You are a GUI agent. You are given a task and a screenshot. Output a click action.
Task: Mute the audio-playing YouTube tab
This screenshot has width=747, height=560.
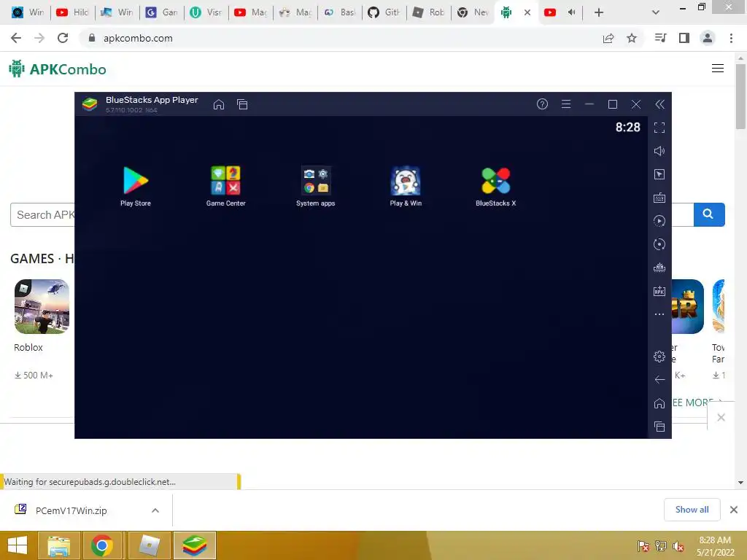[x=572, y=12]
